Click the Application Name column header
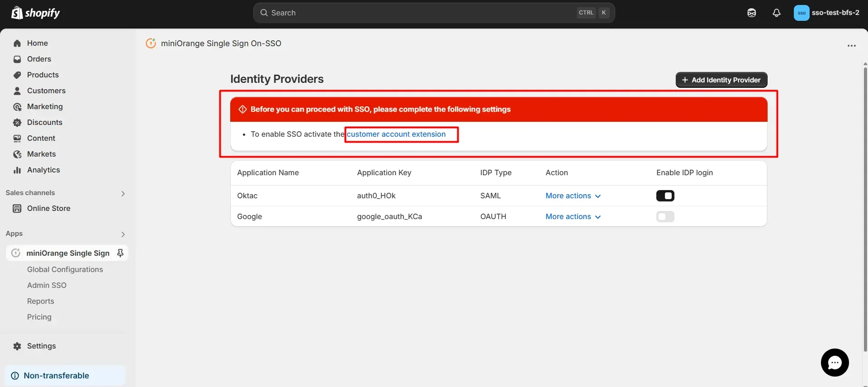The width and height of the screenshot is (868, 387). (x=268, y=172)
